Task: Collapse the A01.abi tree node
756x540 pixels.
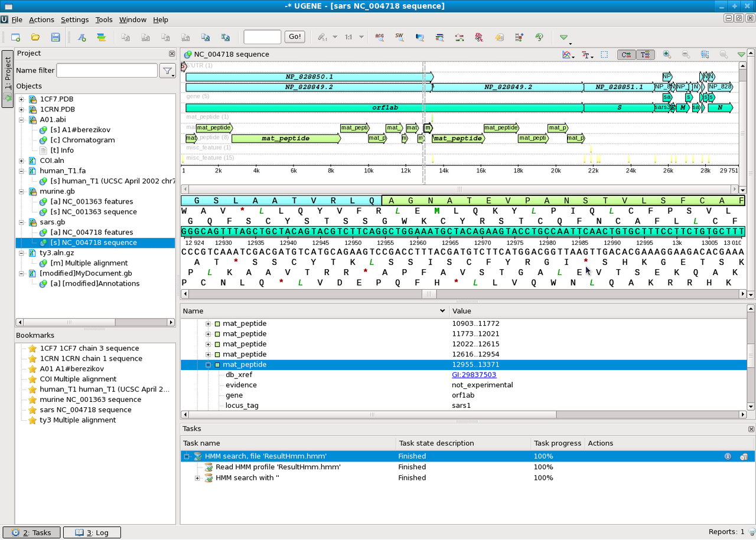Action: point(22,120)
